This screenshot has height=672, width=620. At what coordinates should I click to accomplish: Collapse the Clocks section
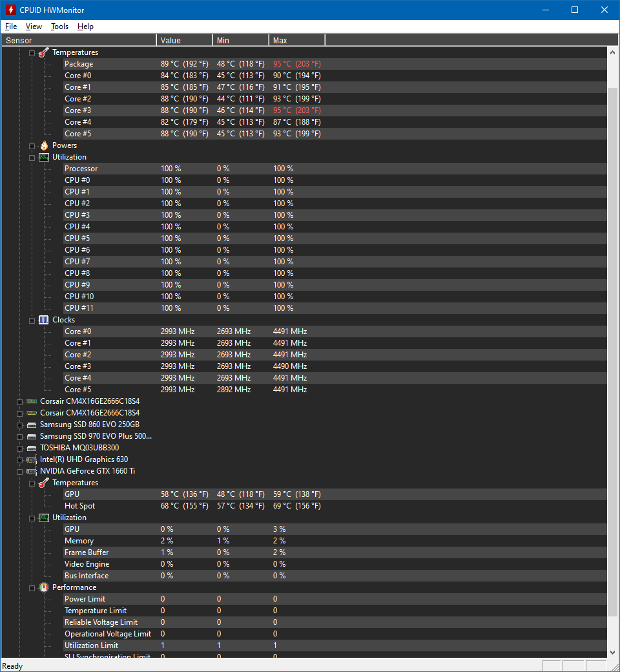tap(32, 320)
